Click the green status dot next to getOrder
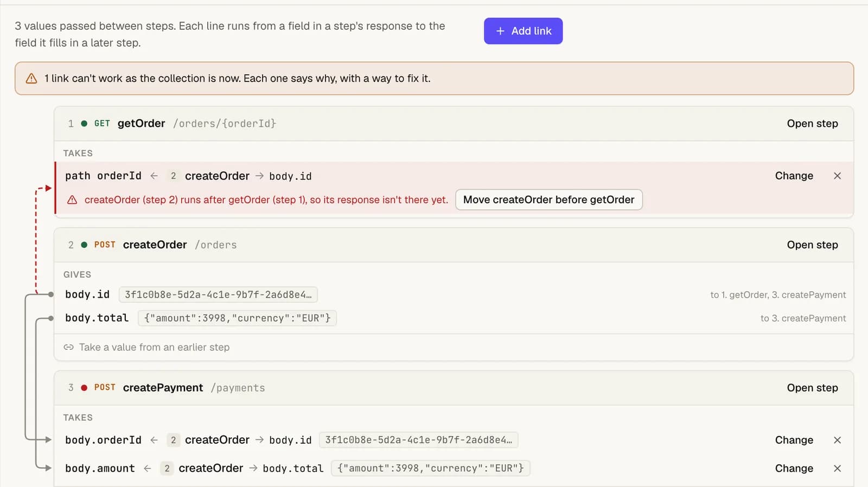The height and width of the screenshot is (487, 868). (x=84, y=124)
